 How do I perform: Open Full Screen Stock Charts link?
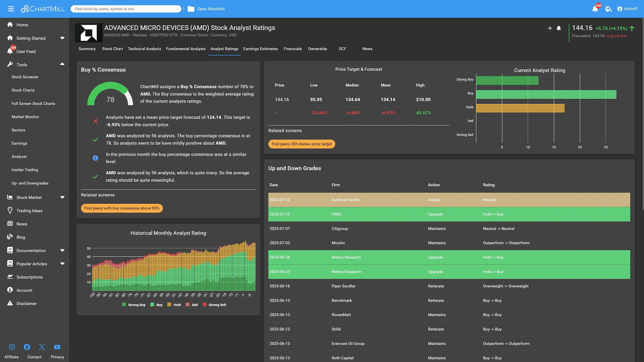click(34, 103)
